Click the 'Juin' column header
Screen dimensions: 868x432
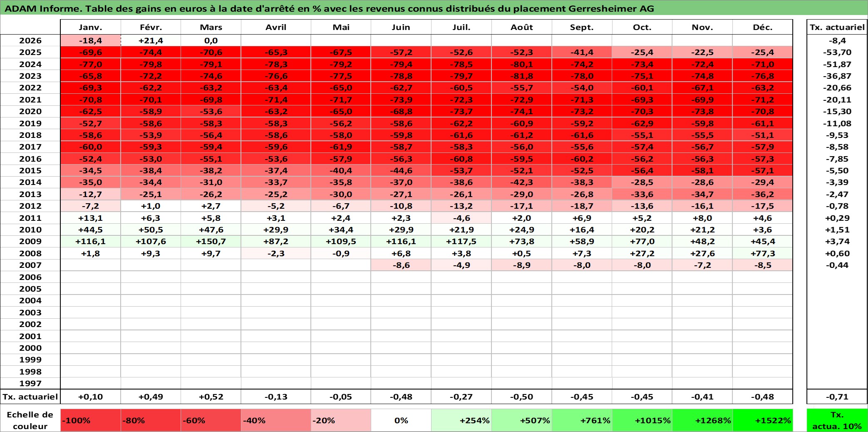tap(401, 27)
